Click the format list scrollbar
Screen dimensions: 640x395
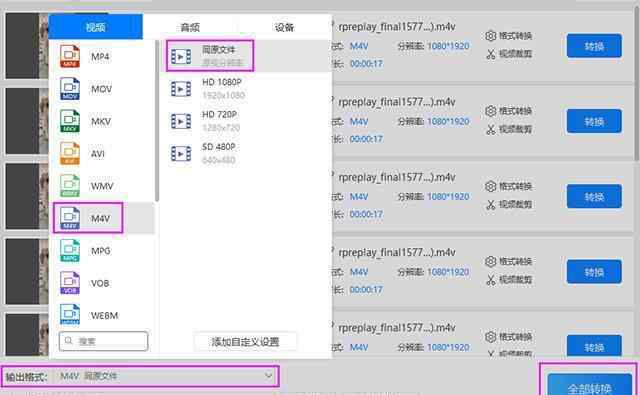(157, 120)
